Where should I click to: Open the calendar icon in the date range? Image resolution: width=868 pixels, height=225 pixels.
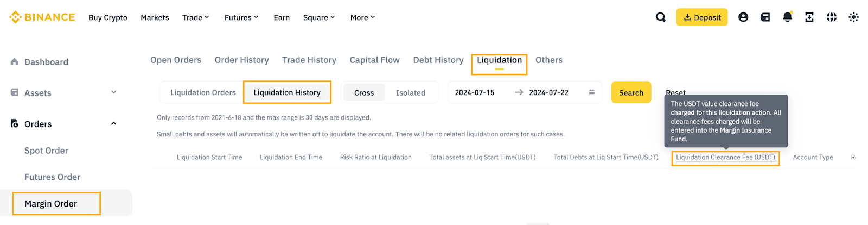(x=591, y=92)
